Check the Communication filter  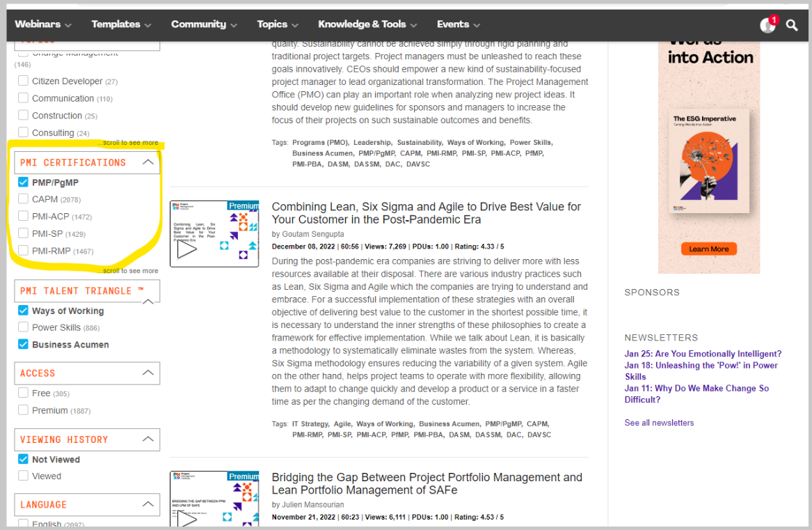[x=23, y=98]
